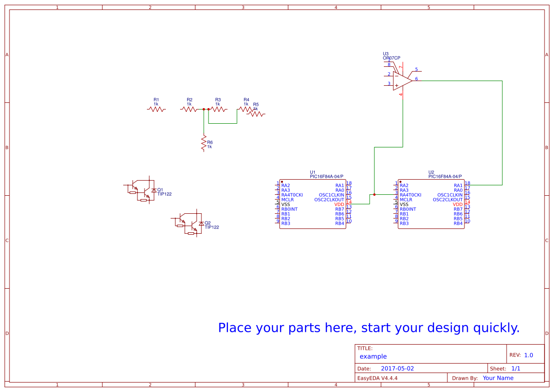Click the date field 2017-05-02
Screen dimensions: 554x392
397,369
